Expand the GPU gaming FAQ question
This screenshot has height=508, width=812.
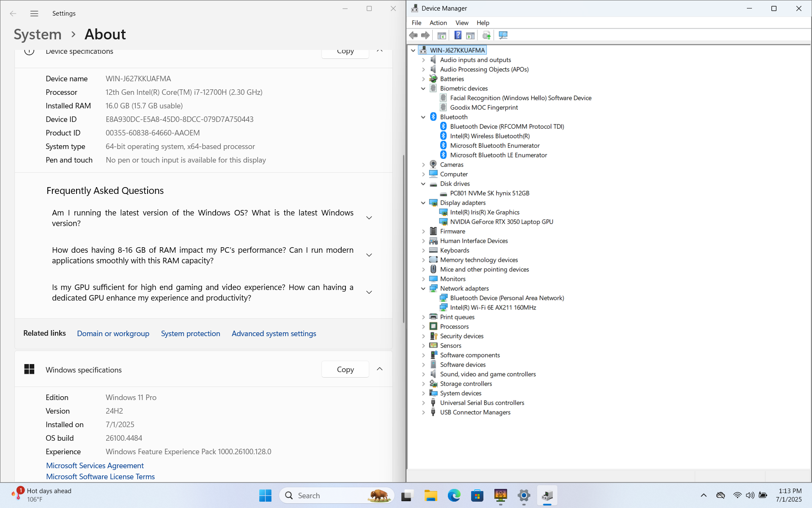369,293
